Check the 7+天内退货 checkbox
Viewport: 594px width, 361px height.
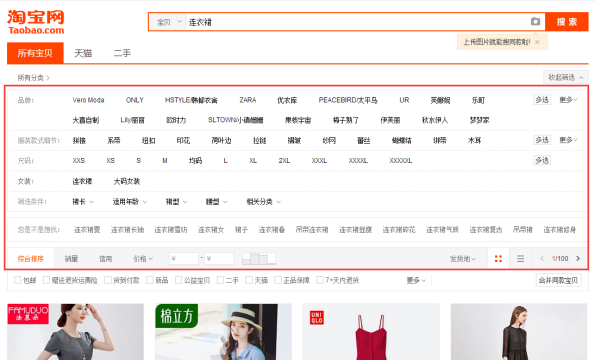(x=320, y=280)
